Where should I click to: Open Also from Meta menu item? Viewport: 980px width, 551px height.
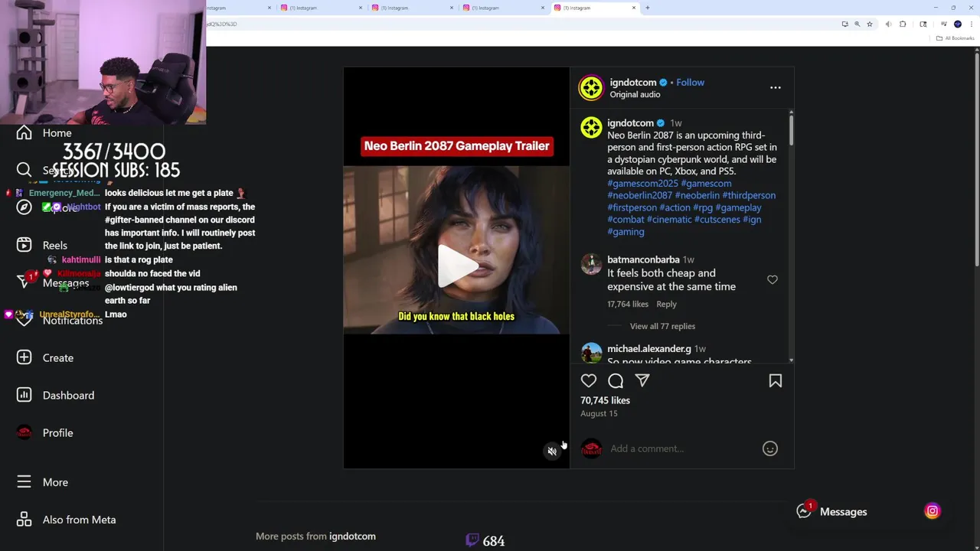point(79,520)
